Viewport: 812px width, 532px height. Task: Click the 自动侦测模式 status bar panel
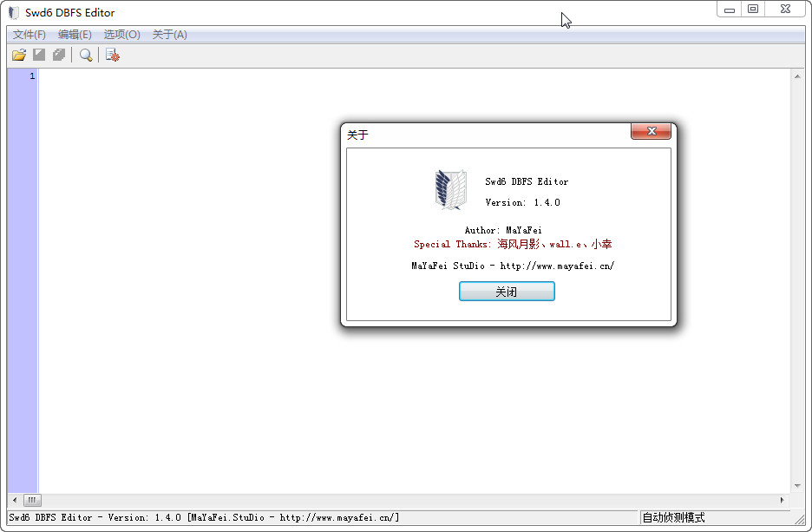click(673, 518)
